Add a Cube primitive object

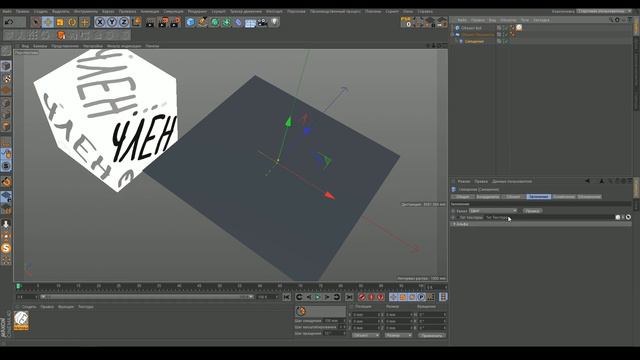pos(190,22)
